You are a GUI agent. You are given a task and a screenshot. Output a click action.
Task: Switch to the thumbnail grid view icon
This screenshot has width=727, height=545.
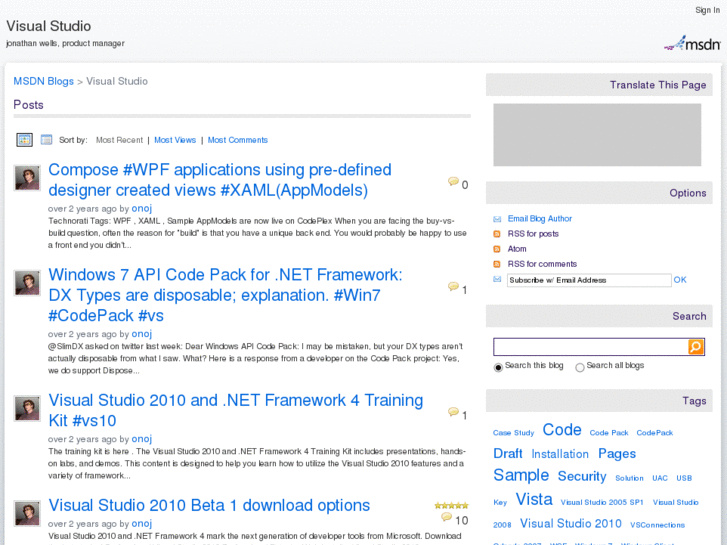(x=25, y=140)
